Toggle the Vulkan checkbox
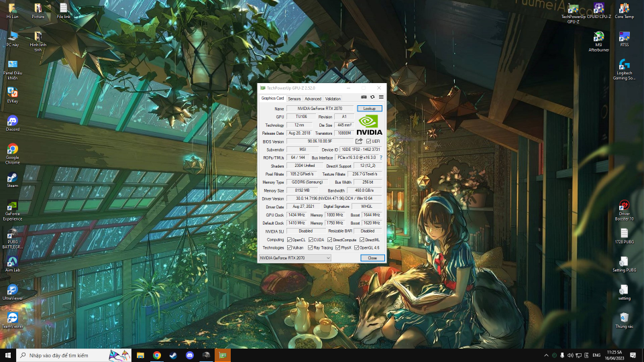 (x=289, y=247)
